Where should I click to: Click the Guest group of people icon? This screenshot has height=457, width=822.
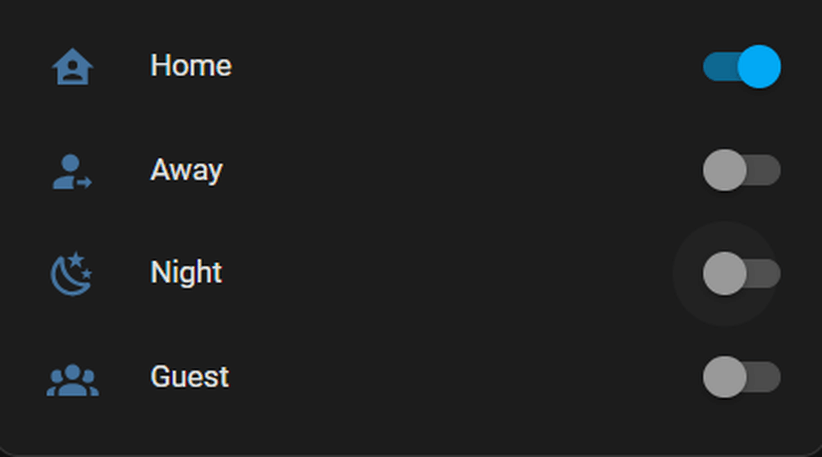coord(72,379)
